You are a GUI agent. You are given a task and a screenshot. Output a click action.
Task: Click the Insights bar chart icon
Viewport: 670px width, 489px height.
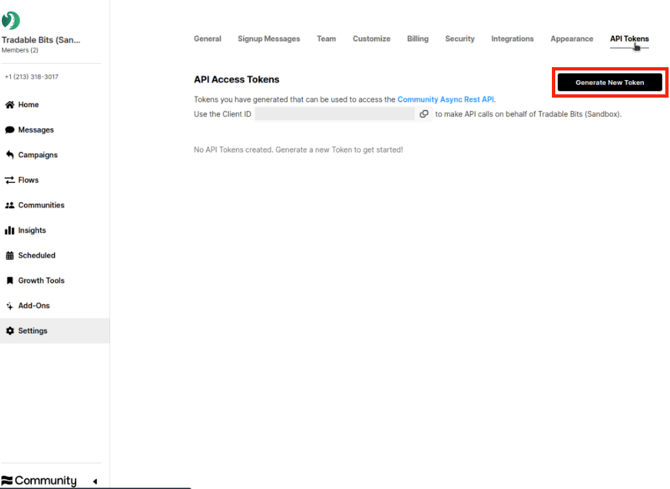tap(10, 230)
